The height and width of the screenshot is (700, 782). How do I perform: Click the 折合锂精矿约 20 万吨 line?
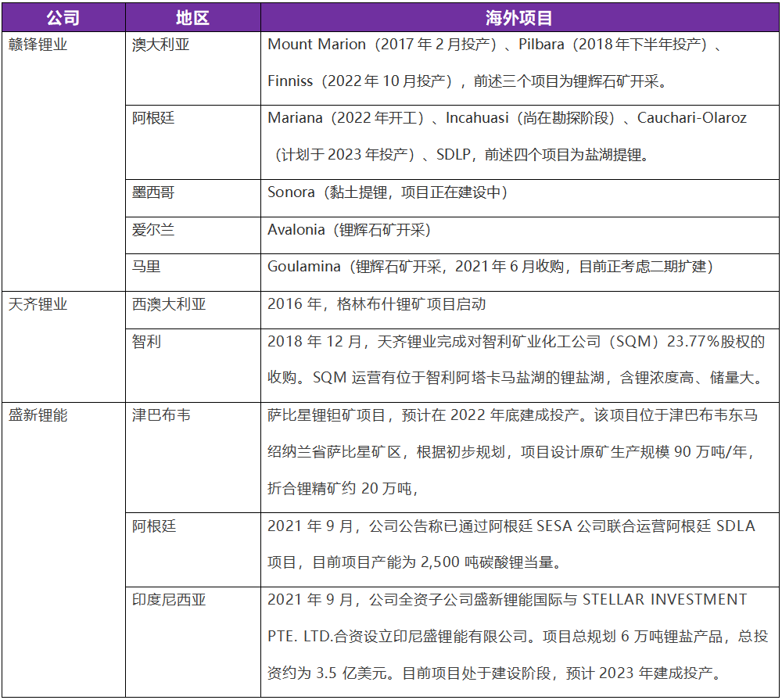343,489
